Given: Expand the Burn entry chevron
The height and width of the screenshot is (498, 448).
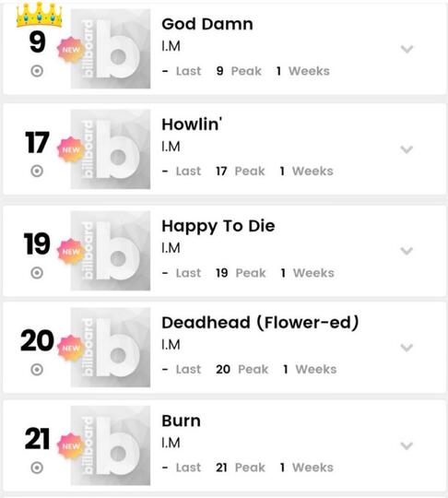Looking at the screenshot, I should pos(407,446).
